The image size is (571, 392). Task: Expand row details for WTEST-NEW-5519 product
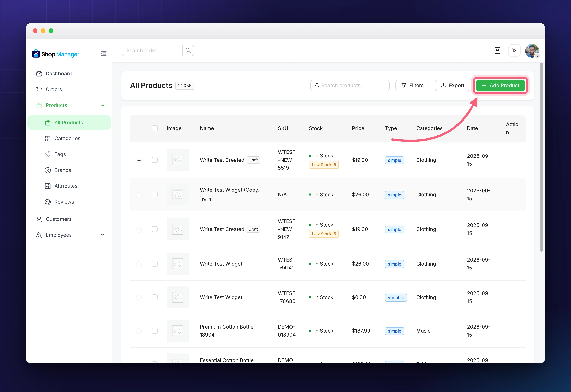139,160
